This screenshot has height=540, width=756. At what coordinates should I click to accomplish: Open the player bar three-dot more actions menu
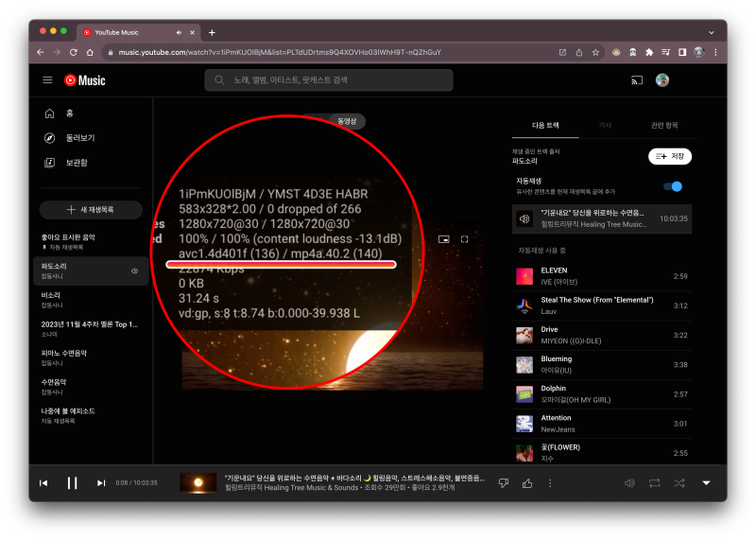(x=550, y=483)
